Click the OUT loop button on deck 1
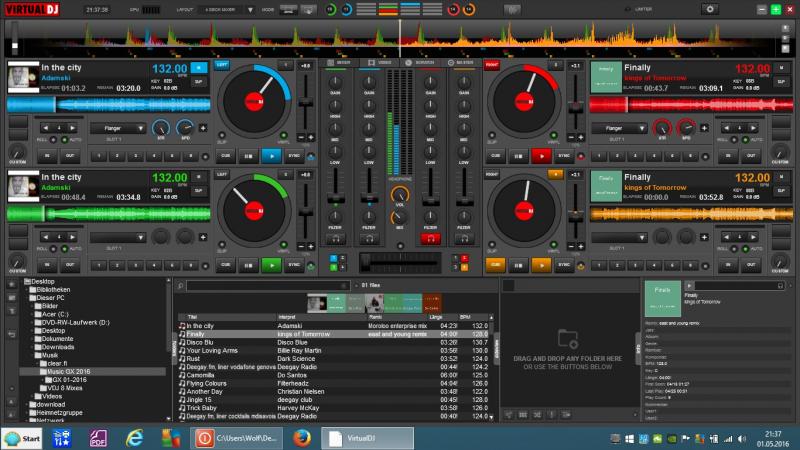Screen dimensions: 800x450 tap(71, 155)
